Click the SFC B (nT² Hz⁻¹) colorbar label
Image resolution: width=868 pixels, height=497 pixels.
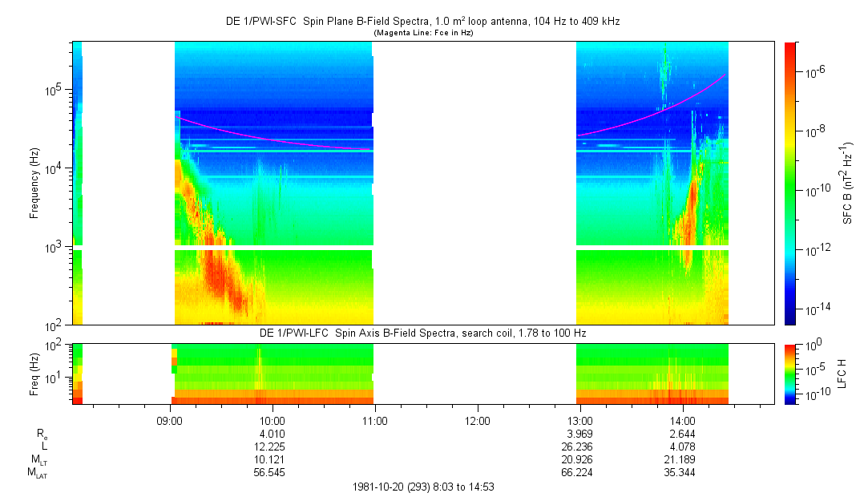(x=847, y=183)
